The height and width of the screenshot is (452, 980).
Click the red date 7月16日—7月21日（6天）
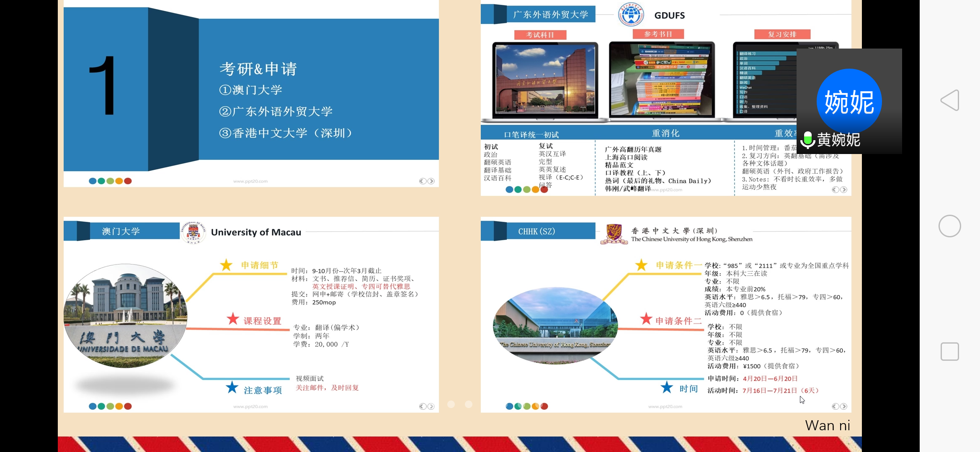click(781, 390)
